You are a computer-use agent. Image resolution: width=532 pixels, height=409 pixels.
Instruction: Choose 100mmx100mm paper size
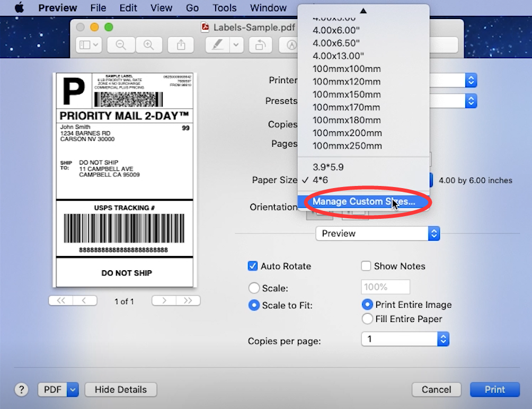click(x=347, y=69)
